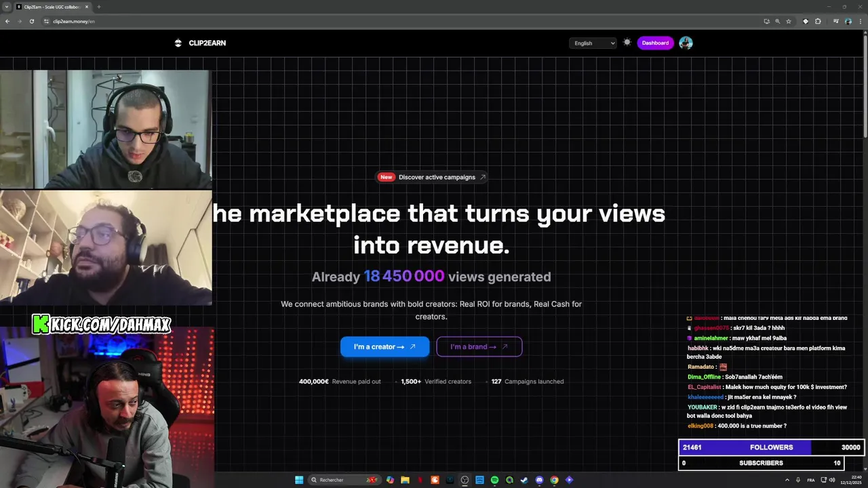Click the volume icon in system tray
The height and width of the screenshot is (488, 868).
[x=832, y=480]
